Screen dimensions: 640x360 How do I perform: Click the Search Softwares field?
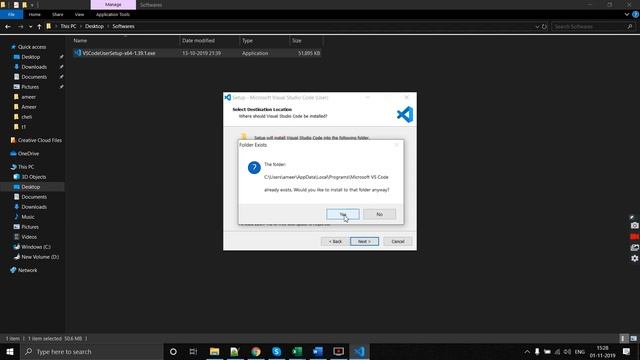click(593, 27)
